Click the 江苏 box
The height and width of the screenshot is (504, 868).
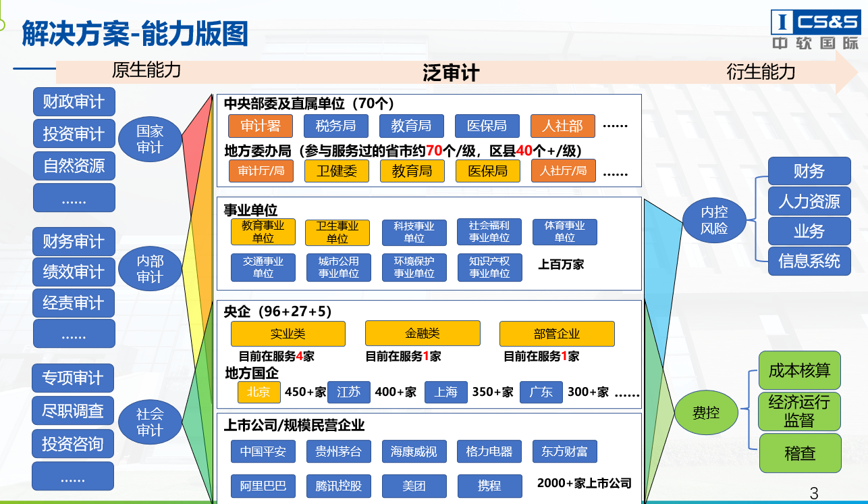click(x=349, y=392)
